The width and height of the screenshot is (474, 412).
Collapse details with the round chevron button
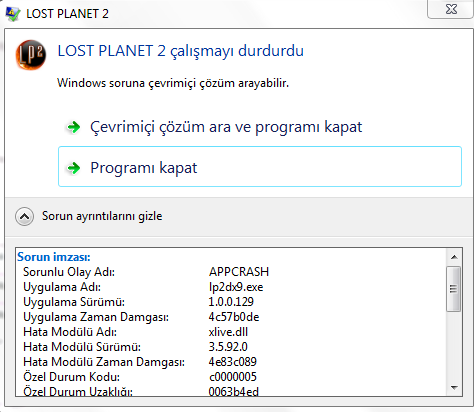[24, 217]
